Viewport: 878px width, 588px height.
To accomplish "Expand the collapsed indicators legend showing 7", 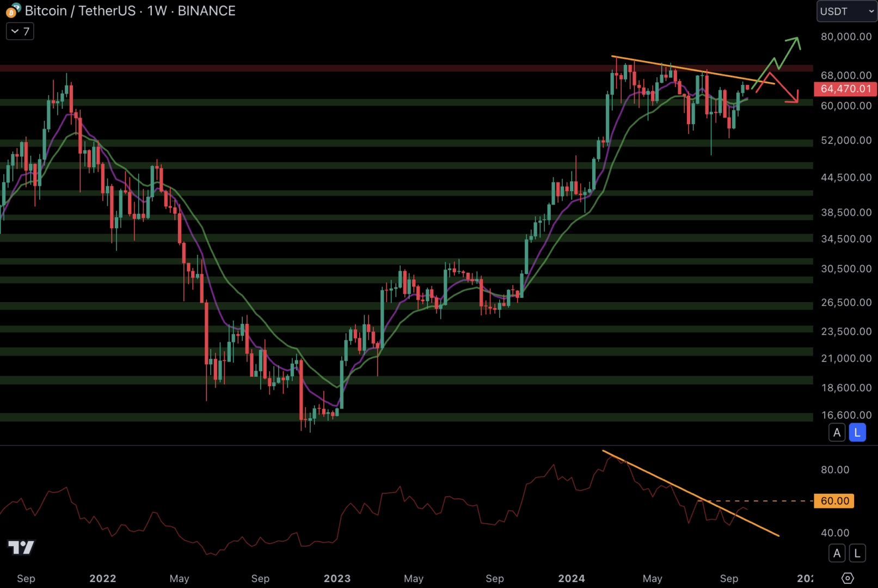I will tap(20, 32).
